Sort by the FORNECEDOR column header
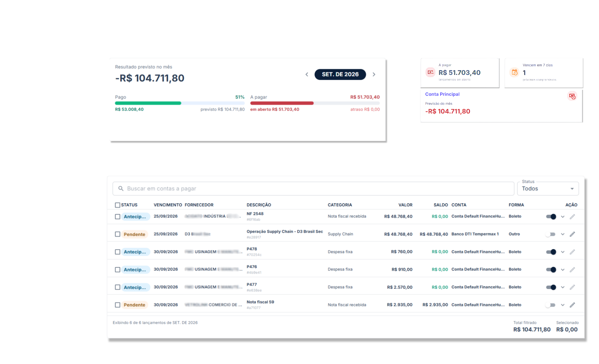Screen dimensions: 599x364 [x=199, y=205]
